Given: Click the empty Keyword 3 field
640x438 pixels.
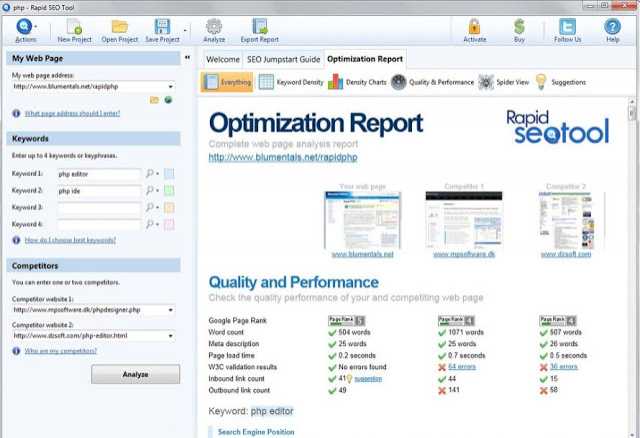Looking at the screenshot, I should (99, 208).
